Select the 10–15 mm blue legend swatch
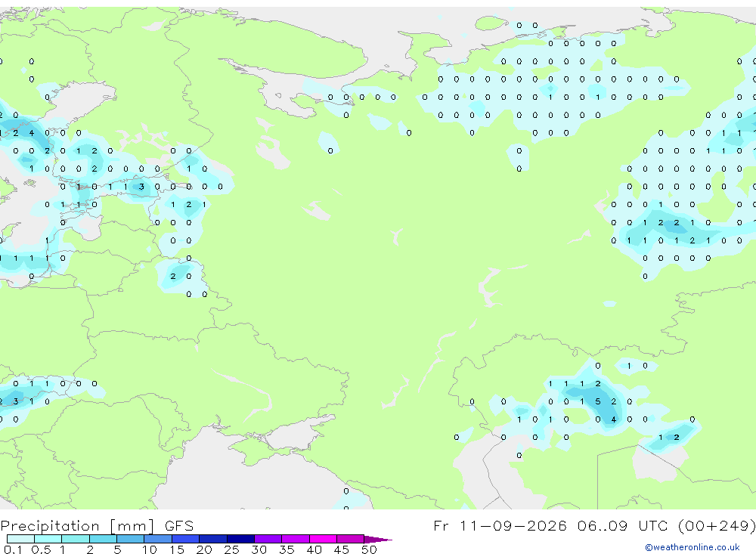Screen dimensions: 756x554 tap(158, 539)
